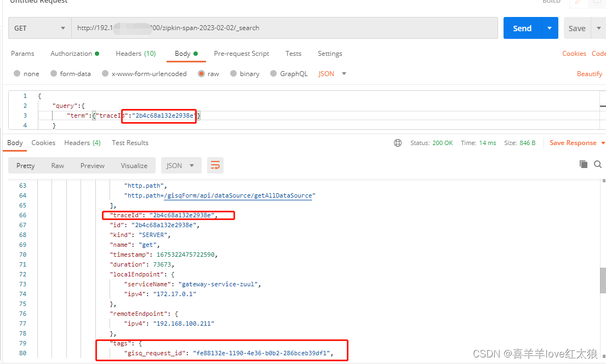Image resolution: width=606 pixels, height=364 pixels.
Task: Open the Headers (4) response tab
Action: (x=82, y=143)
